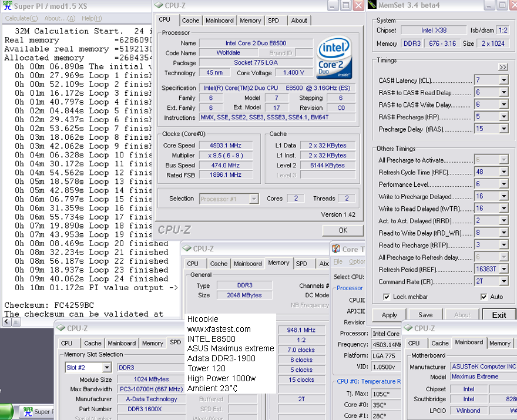The image size is (517, 420).
Task: Open Act. to Act. Delayed (tRRD) dropdown
Action: [504, 220]
